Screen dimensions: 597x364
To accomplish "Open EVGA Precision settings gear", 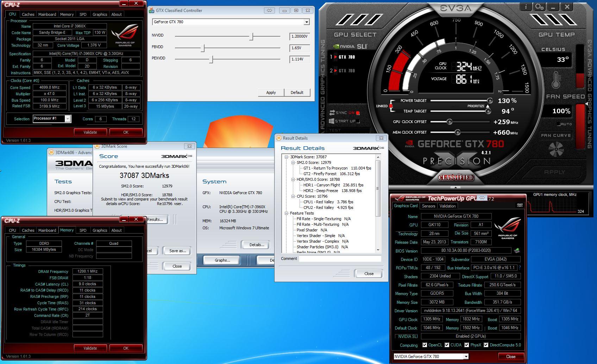I will 539,7.
